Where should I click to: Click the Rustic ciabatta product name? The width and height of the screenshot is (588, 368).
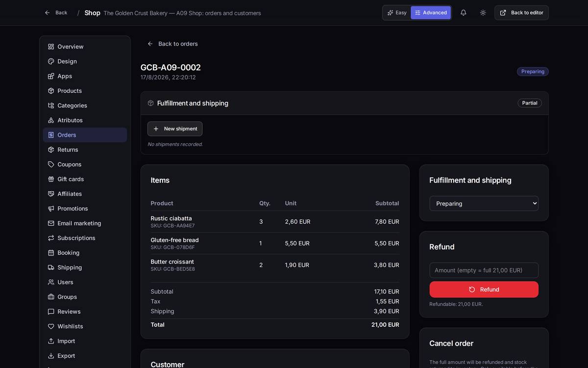click(x=171, y=218)
